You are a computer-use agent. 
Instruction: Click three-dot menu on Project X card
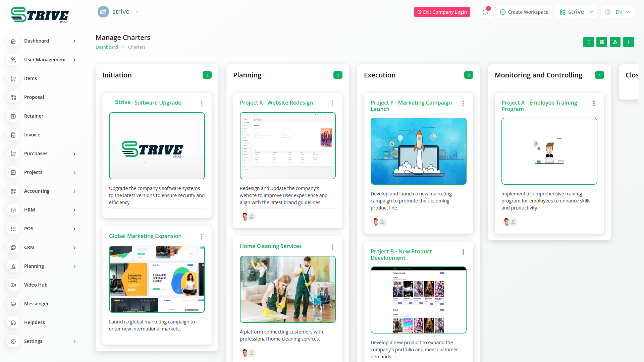332,103
